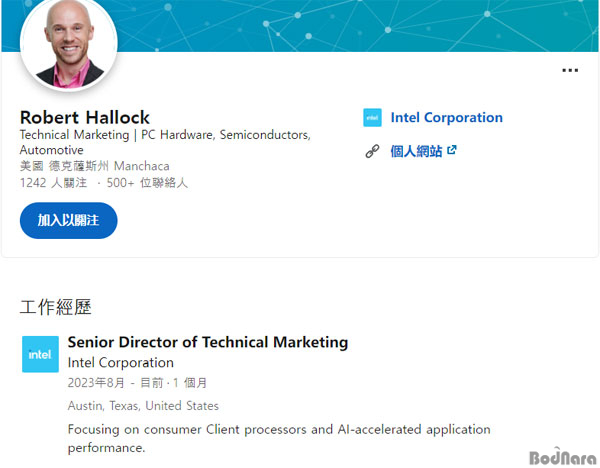The width and height of the screenshot is (600, 468).
Task: Click the 加入以關注 button
Action: (x=68, y=220)
